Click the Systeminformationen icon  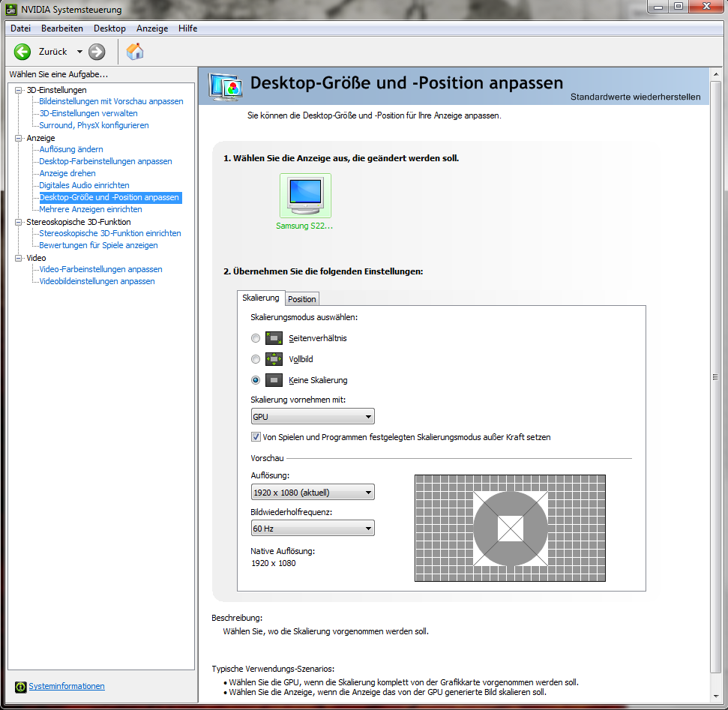[20, 687]
